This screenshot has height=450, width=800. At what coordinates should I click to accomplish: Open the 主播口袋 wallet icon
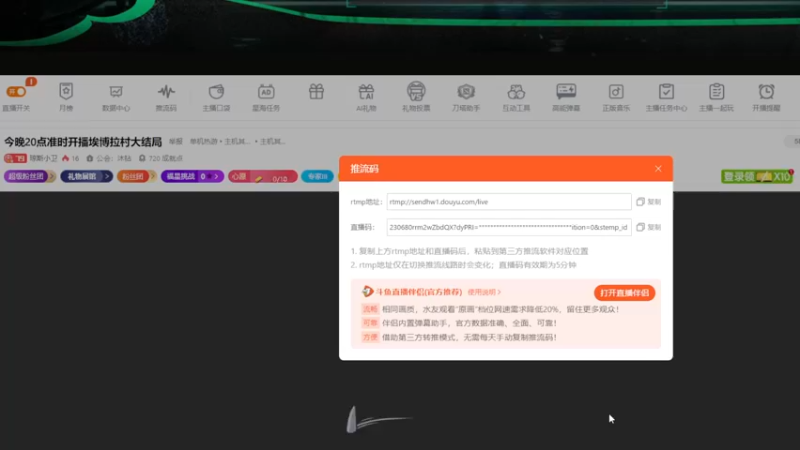(216, 91)
